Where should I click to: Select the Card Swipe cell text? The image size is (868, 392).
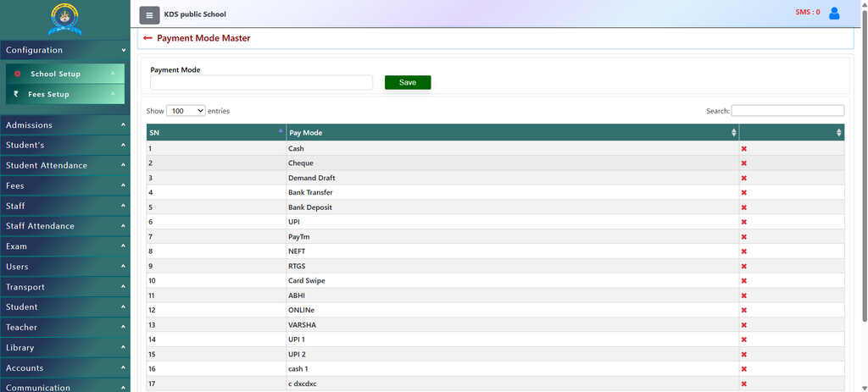tap(307, 281)
